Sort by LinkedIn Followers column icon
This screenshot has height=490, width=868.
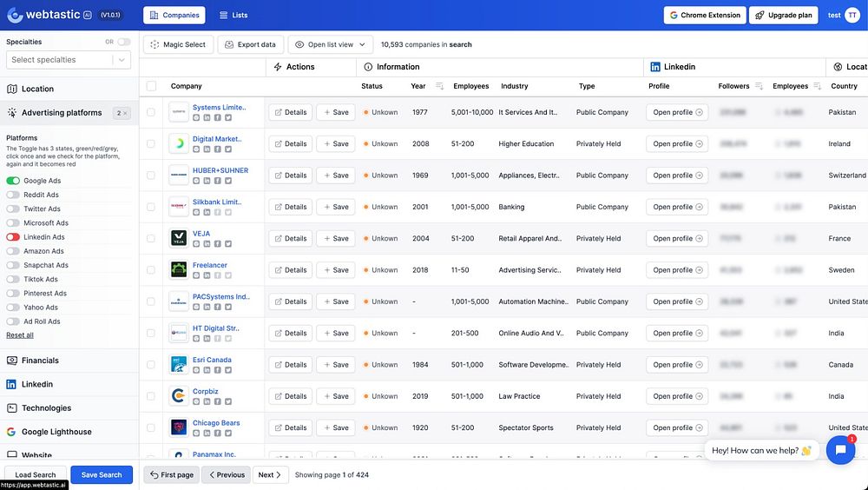(759, 86)
